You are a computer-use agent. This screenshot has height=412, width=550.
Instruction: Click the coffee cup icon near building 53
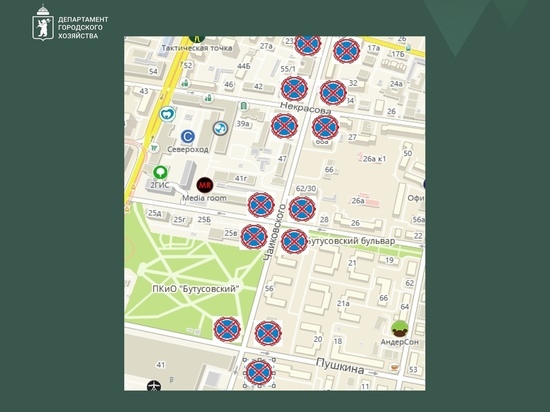pyautogui.click(x=395, y=367)
